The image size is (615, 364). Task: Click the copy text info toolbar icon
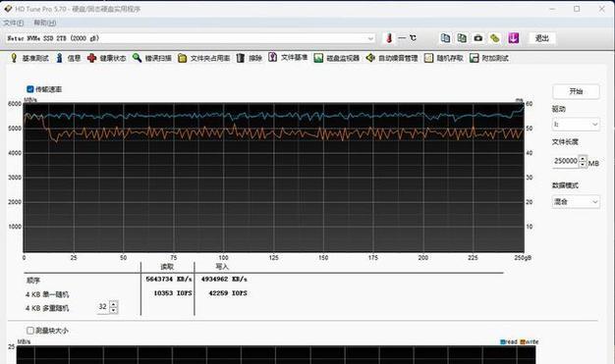point(445,38)
